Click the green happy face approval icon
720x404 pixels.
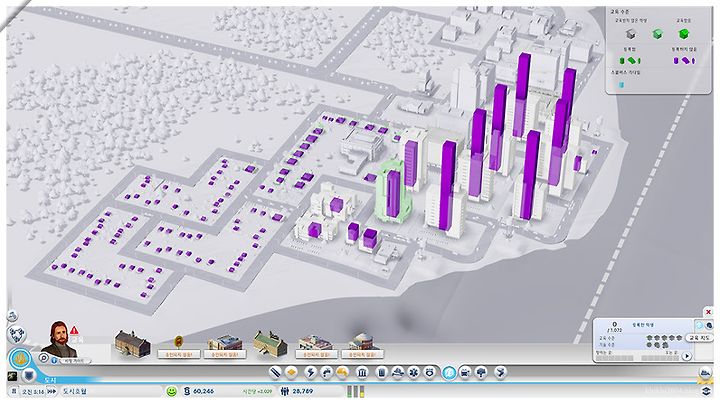pyautogui.click(x=172, y=392)
